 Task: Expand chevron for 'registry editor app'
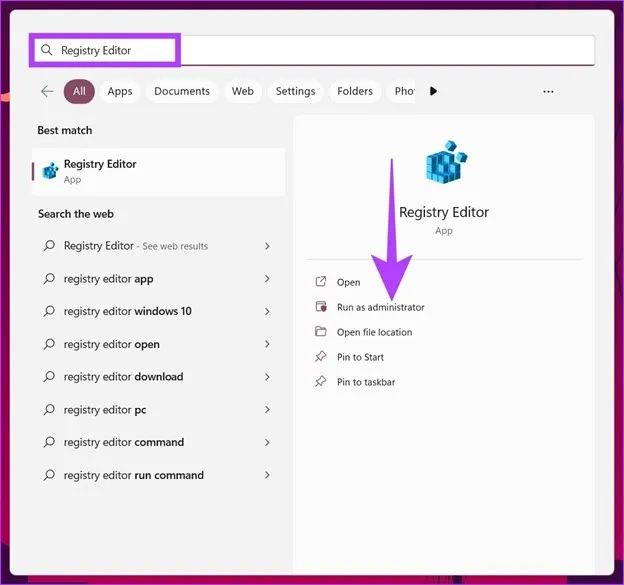click(267, 279)
